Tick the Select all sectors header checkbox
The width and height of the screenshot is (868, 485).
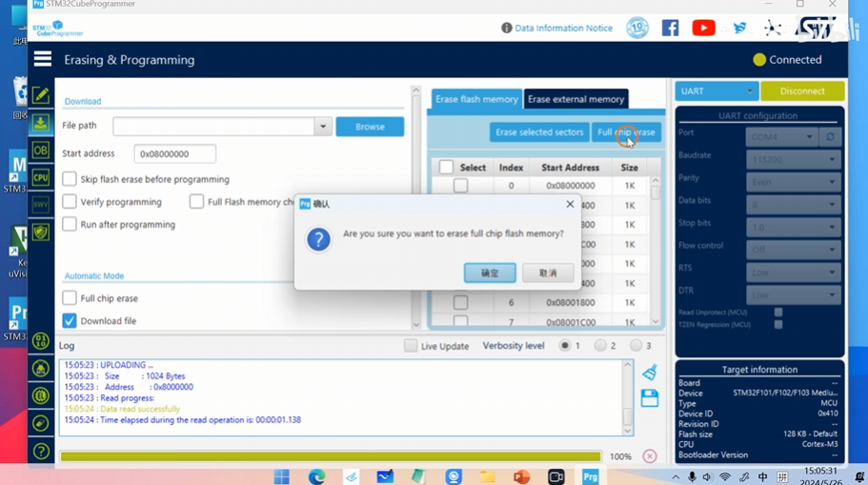446,167
